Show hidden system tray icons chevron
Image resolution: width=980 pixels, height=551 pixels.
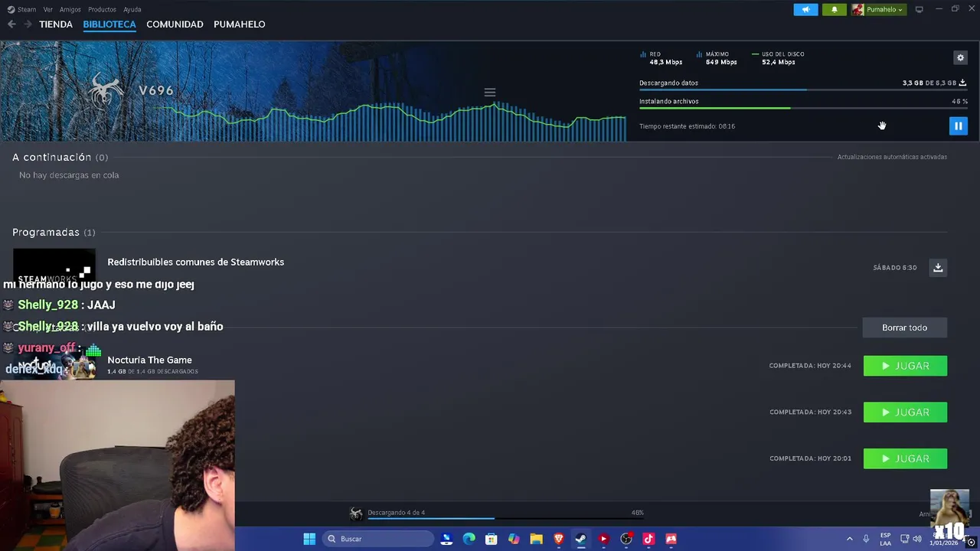tap(849, 539)
